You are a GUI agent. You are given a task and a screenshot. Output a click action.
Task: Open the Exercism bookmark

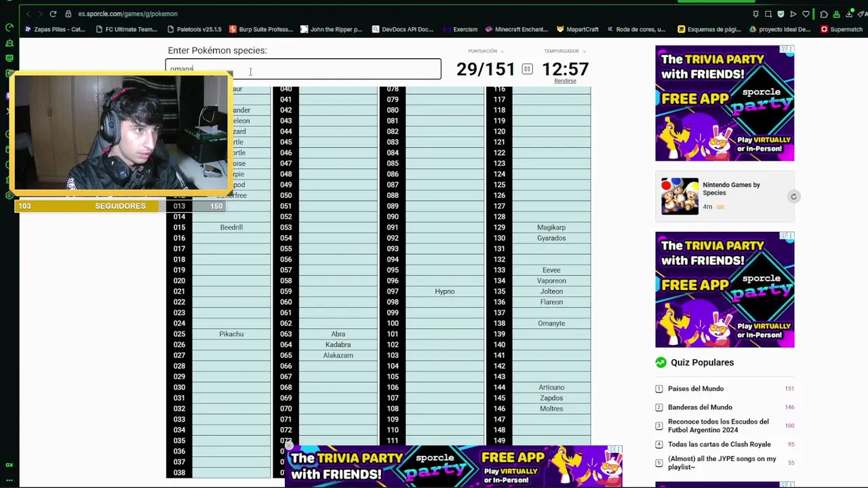pyautogui.click(x=460, y=29)
